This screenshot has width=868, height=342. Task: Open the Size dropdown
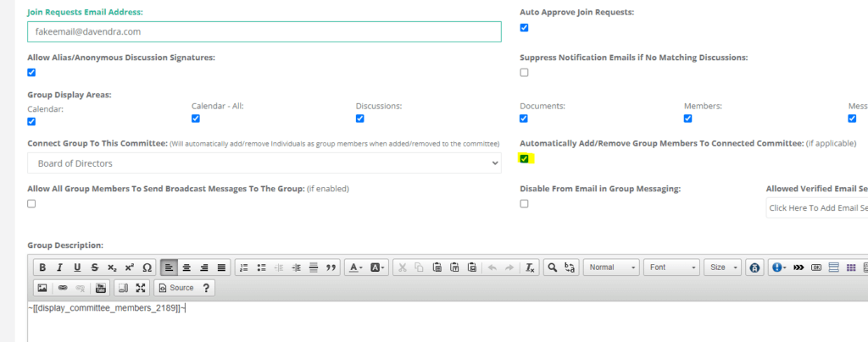[x=724, y=268]
